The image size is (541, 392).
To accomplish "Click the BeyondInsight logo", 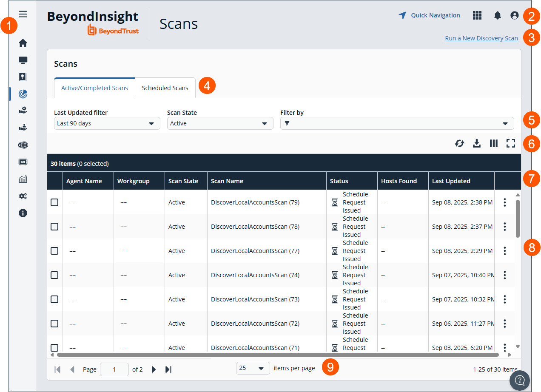I will click(x=93, y=23).
